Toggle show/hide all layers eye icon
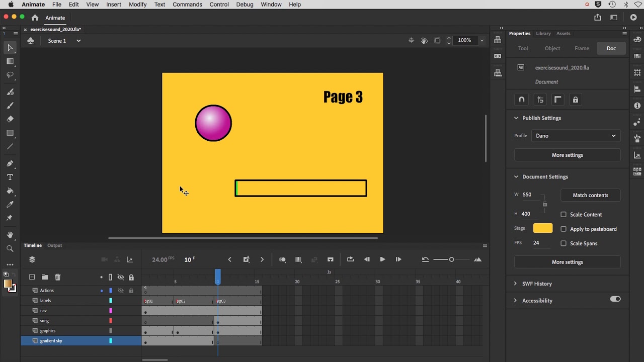The height and width of the screenshot is (362, 644). pos(121,277)
